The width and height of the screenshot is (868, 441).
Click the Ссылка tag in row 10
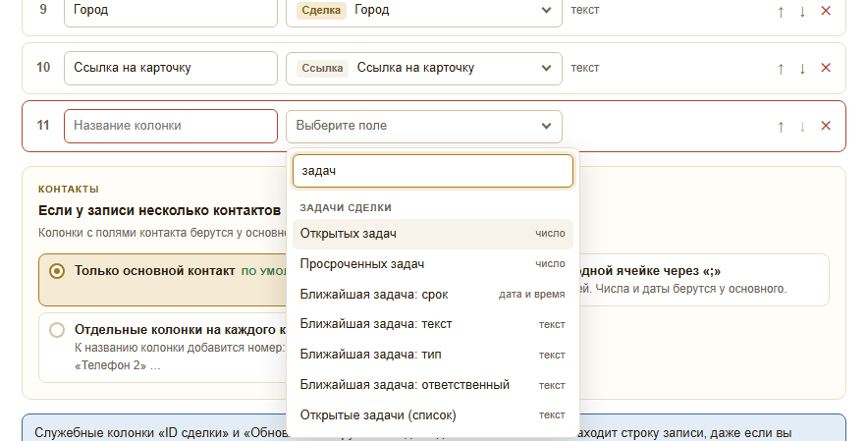click(x=322, y=68)
